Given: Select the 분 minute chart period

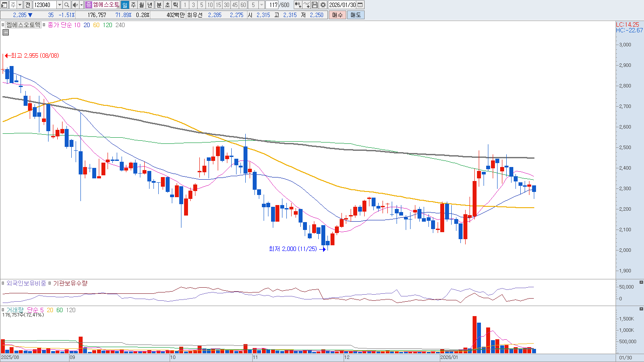Looking at the screenshot, I should (159, 5).
